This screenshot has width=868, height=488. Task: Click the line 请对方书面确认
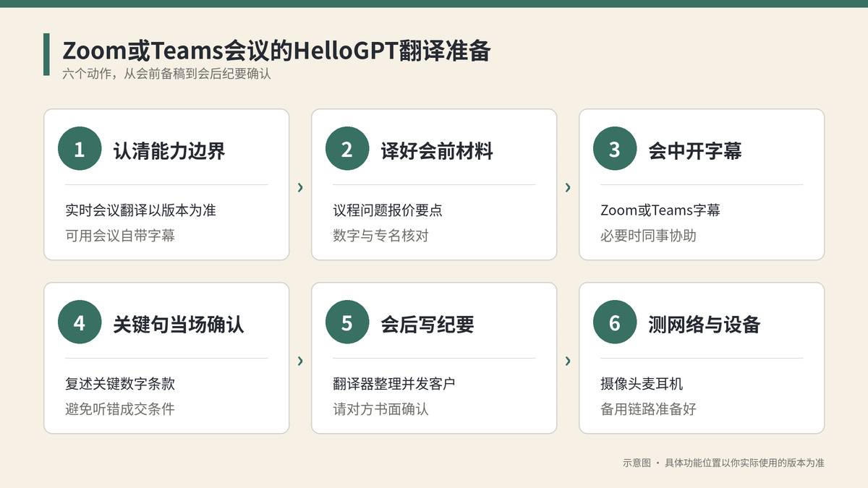(381, 408)
